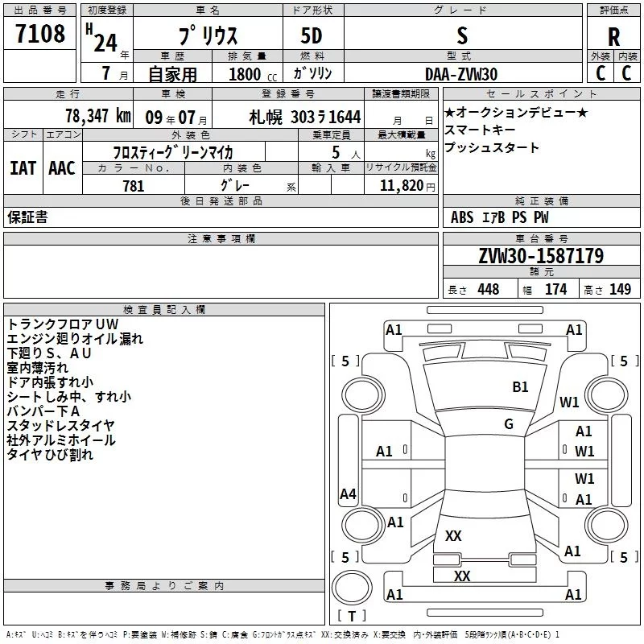The width and height of the screenshot is (644, 644).
Task: Click the first registration year H24
Action: tap(102, 39)
